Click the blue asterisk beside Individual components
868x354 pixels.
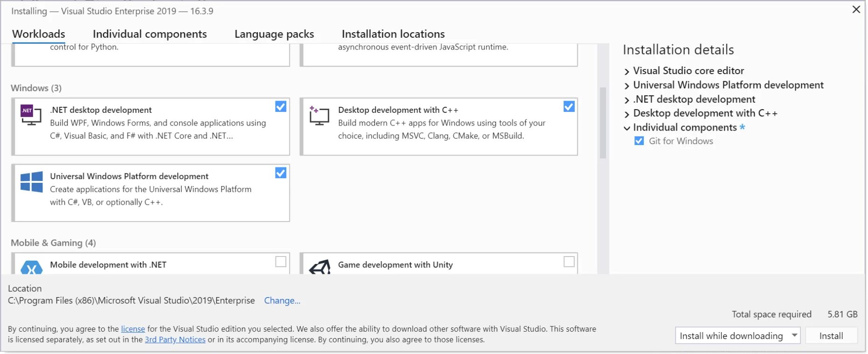(x=742, y=127)
